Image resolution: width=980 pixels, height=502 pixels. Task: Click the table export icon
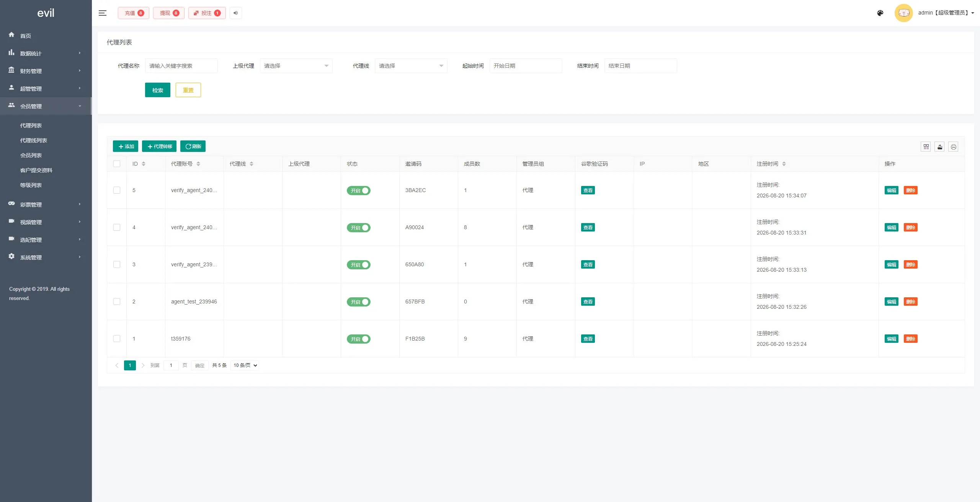pyautogui.click(x=940, y=147)
